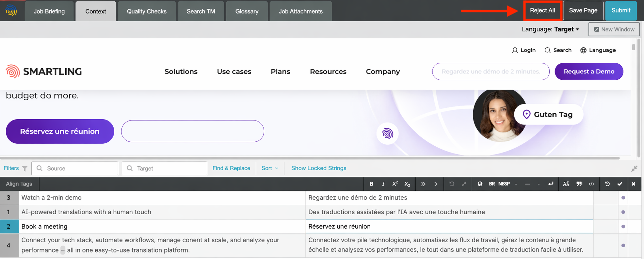644x259 pixels.
Task: Open the Filters panel
Action: click(x=15, y=168)
